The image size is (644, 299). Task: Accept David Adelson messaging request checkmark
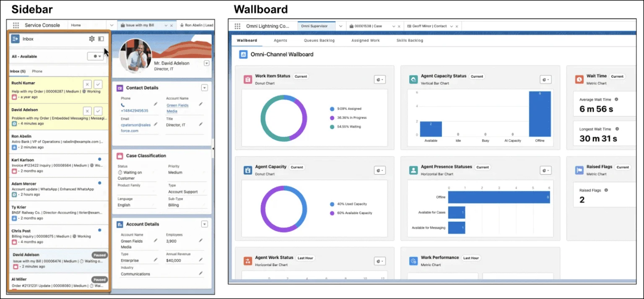coord(98,111)
